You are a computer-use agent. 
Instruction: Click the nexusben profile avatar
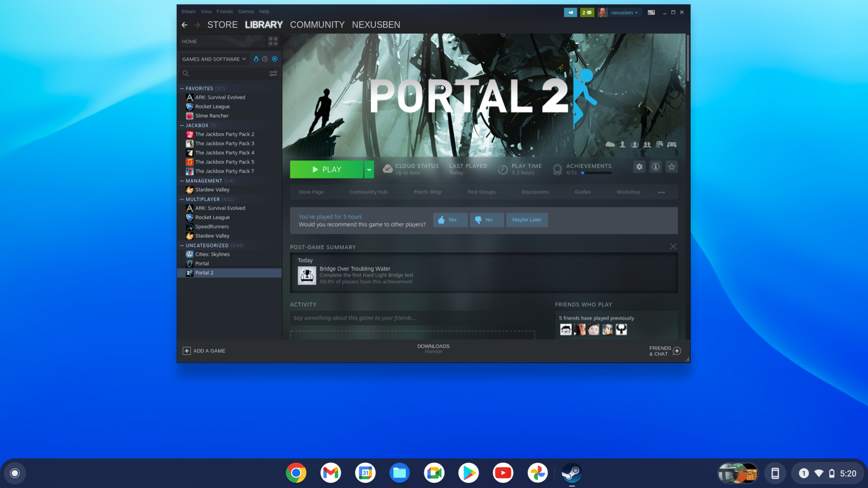pos(602,13)
